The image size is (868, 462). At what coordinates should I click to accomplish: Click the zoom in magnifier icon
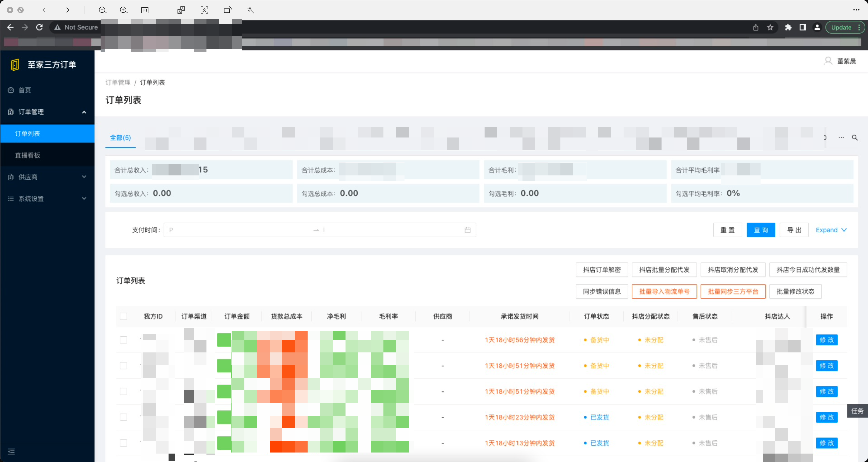pyautogui.click(x=124, y=10)
